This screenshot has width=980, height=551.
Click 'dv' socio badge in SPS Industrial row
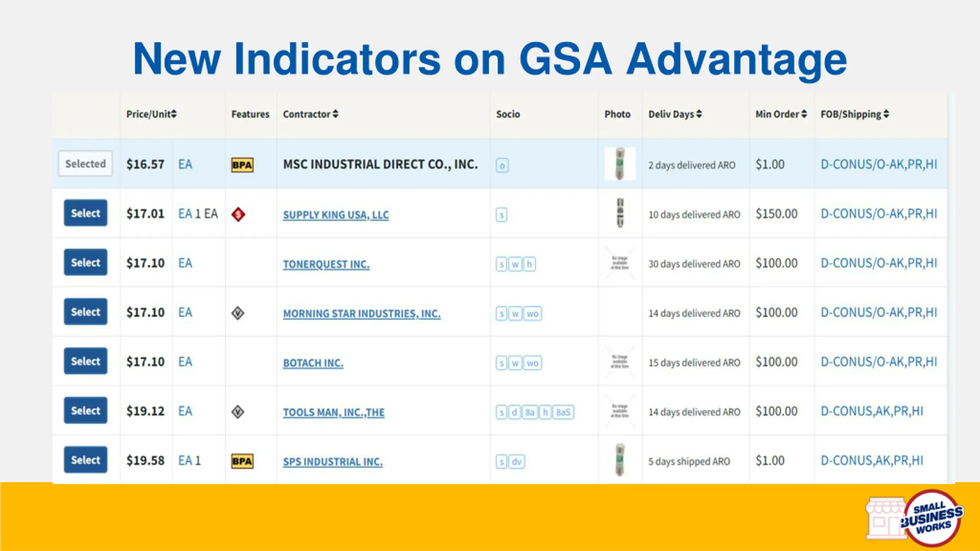click(517, 462)
